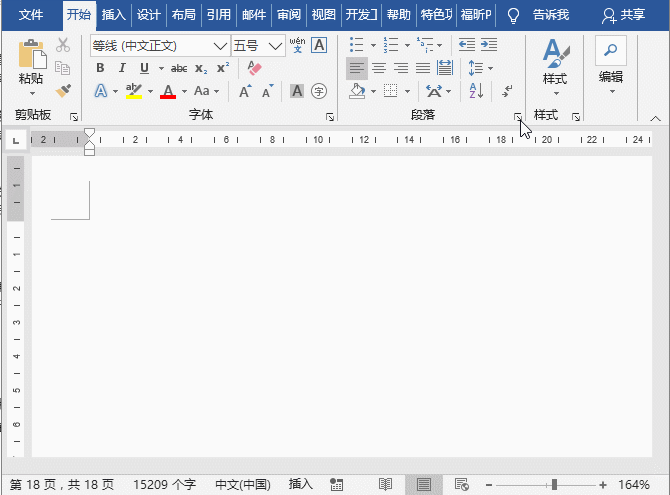The width and height of the screenshot is (670, 495).
Task: Click the Paste clipboard icon
Action: (x=32, y=54)
